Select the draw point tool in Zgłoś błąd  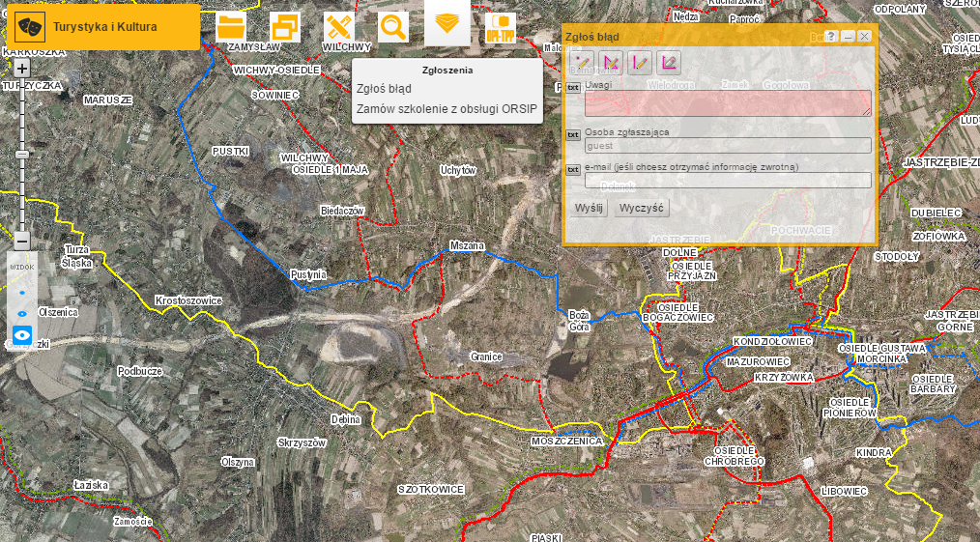(x=582, y=63)
